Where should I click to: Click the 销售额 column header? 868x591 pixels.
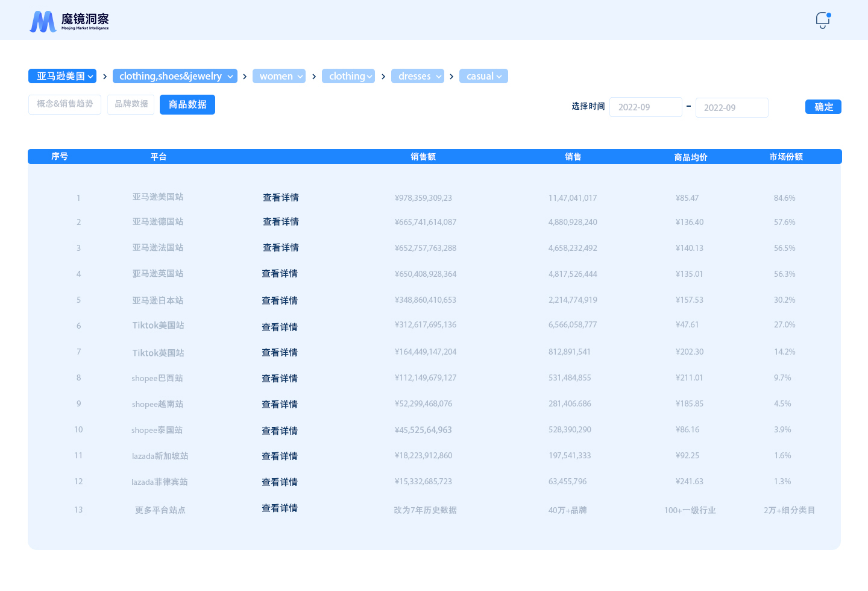(423, 157)
